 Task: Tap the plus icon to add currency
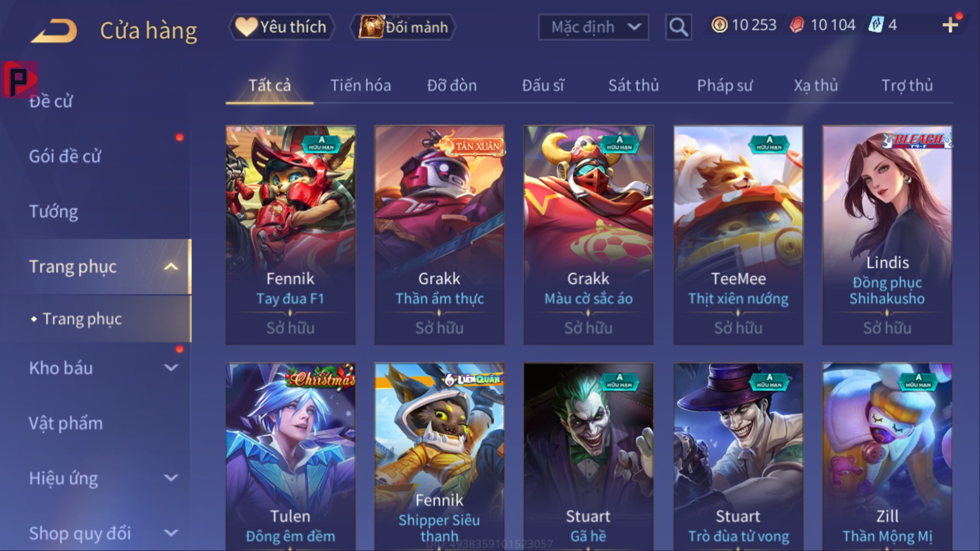[950, 25]
